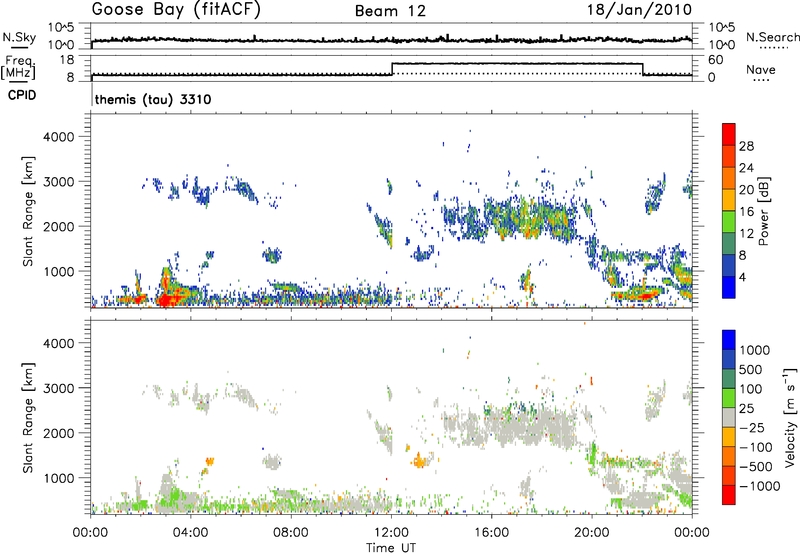This screenshot has height=554, width=800.
Task: Click the 'themis (tau) 3310' text
Action: pos(153,99)
